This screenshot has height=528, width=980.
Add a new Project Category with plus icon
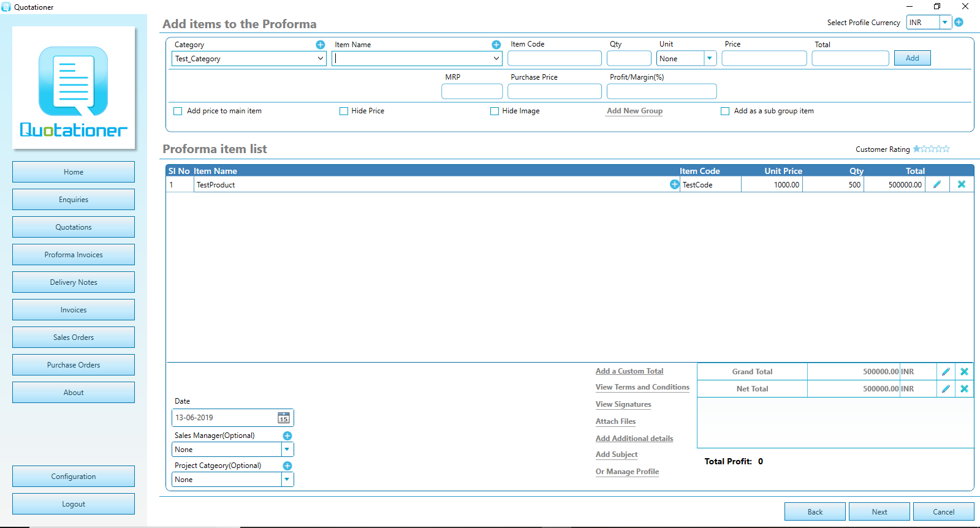pos(287,466)
